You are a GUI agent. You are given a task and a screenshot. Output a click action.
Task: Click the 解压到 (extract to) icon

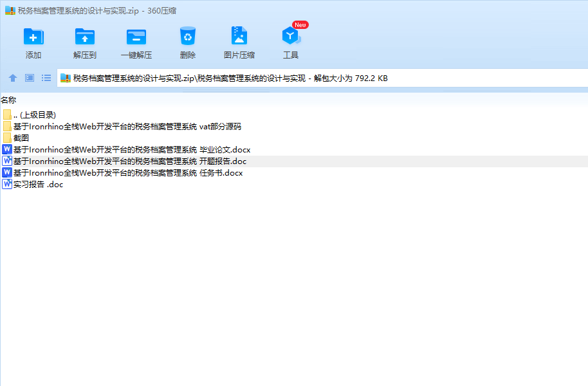[85, 37]
